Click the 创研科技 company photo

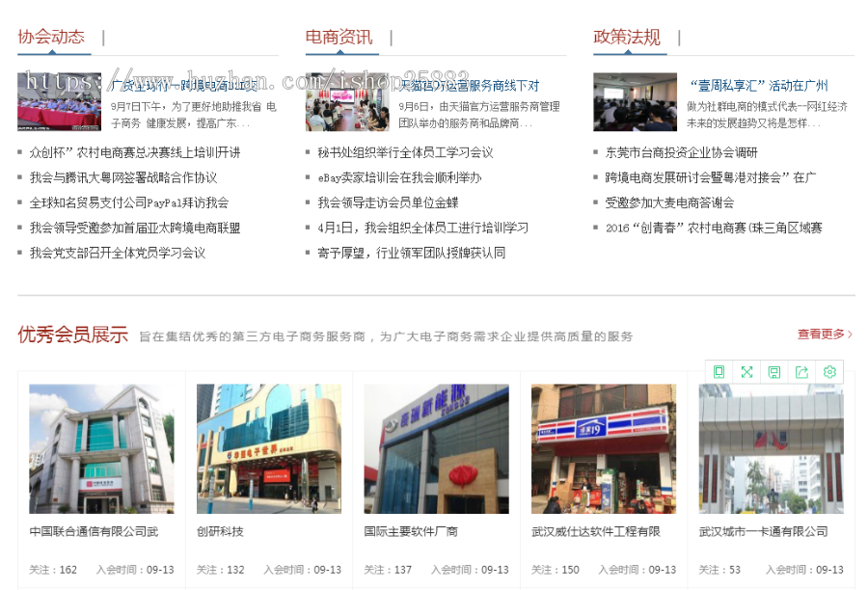[x=269, y=447]
